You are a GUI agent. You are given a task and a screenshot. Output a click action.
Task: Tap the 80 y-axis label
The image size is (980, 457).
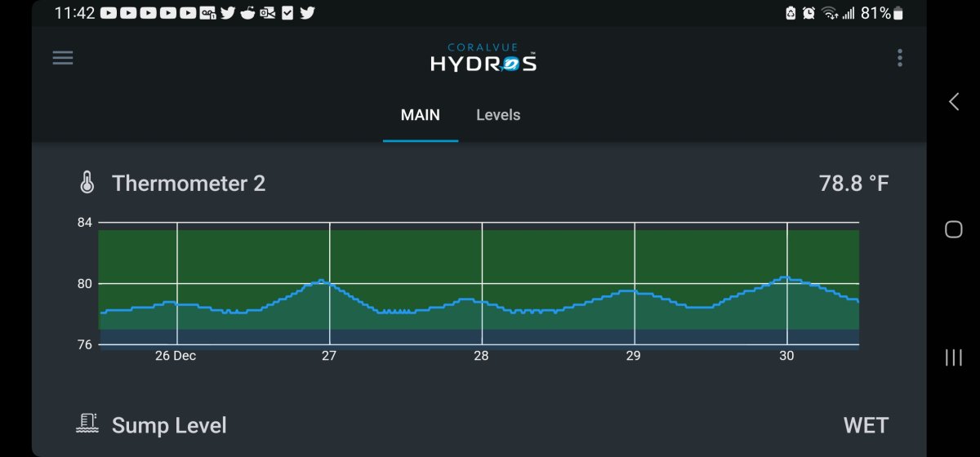pyautogui.click(x=84, y=284)
